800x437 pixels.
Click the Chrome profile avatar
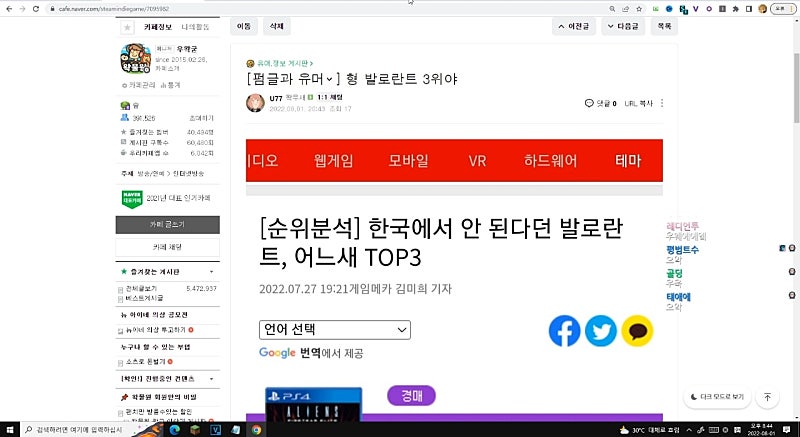click(x=763, y=9)
